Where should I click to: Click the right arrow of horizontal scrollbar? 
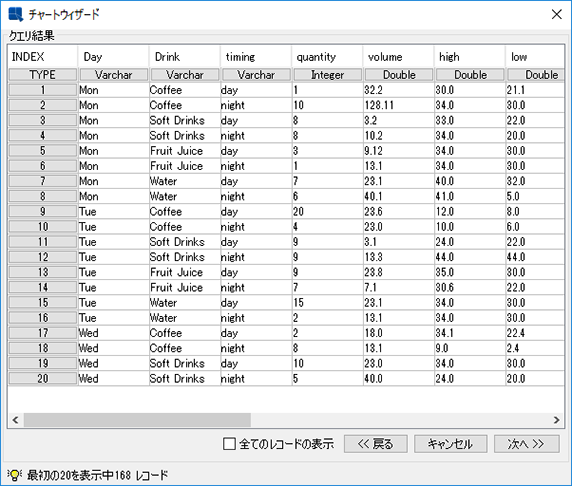tap(557, 420)
